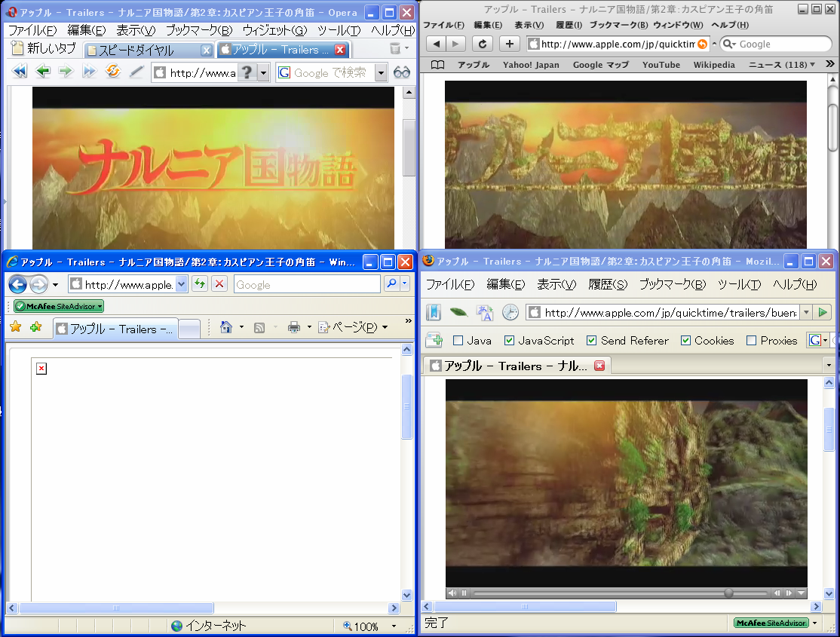840x637 pixels.
Task: Click the translate icon in Firefox toolbar
Action: (485, 312)
